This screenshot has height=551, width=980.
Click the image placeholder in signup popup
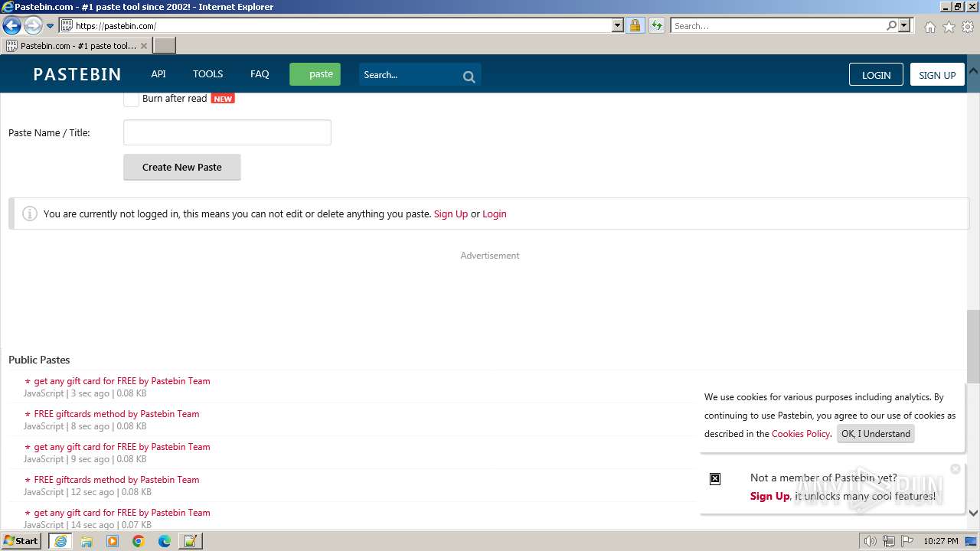(715, 479)
